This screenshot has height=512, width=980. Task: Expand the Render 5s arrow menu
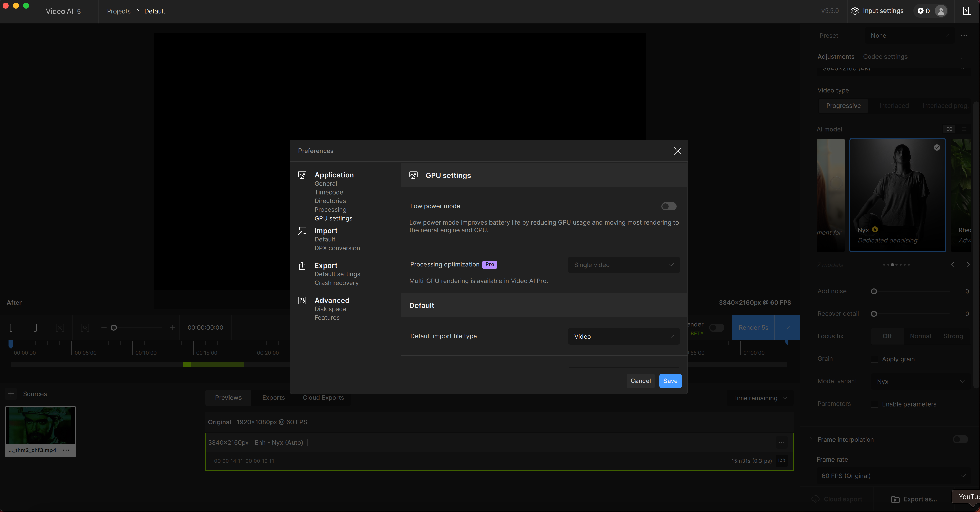pos(787,328)
